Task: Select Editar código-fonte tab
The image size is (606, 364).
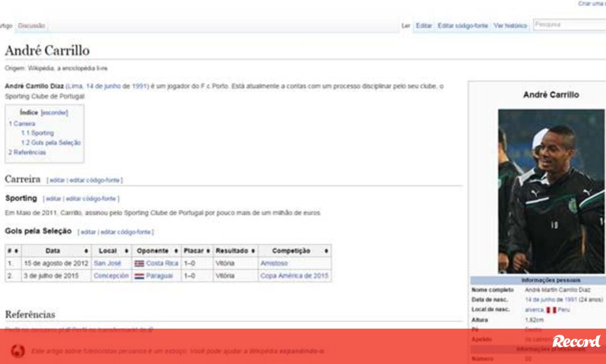Action: (463, 26)
